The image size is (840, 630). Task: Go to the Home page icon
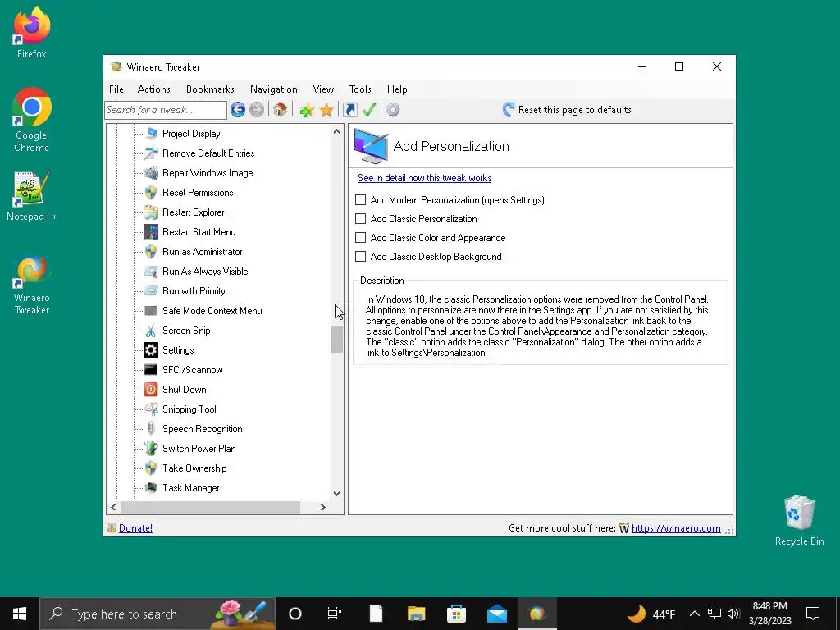281,110
